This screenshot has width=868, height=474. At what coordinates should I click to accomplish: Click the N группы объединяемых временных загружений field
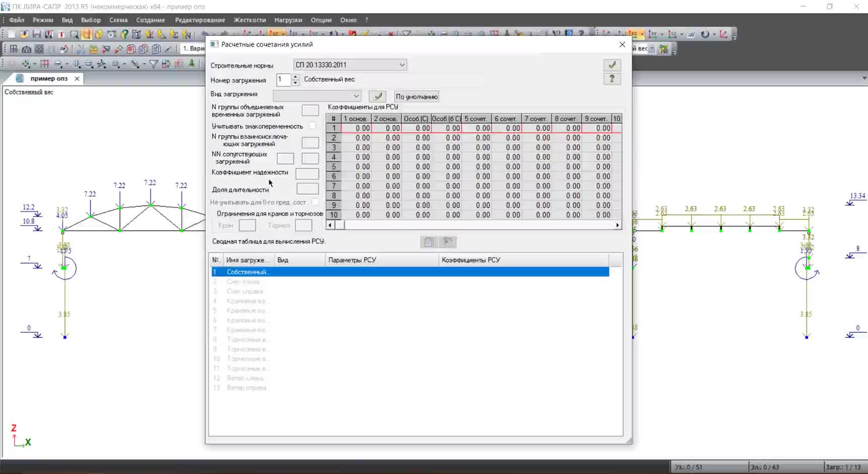point(310,110)
